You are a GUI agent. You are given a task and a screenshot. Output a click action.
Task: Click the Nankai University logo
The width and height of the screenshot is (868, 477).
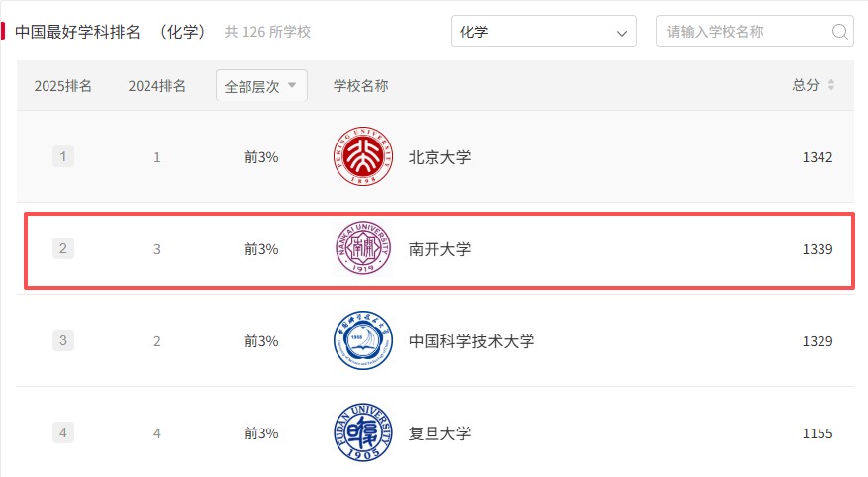tap(363, 249)
